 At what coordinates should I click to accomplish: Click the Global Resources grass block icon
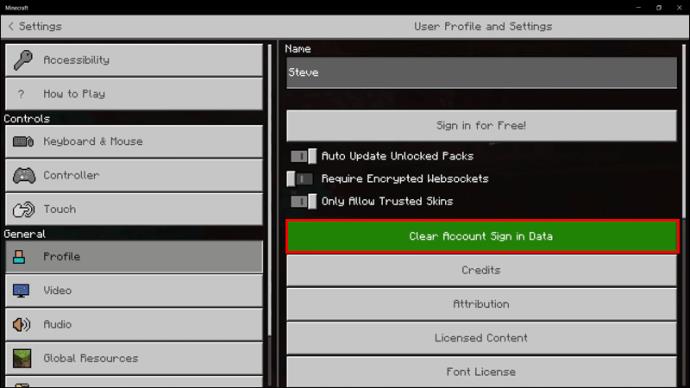[22, 359]
